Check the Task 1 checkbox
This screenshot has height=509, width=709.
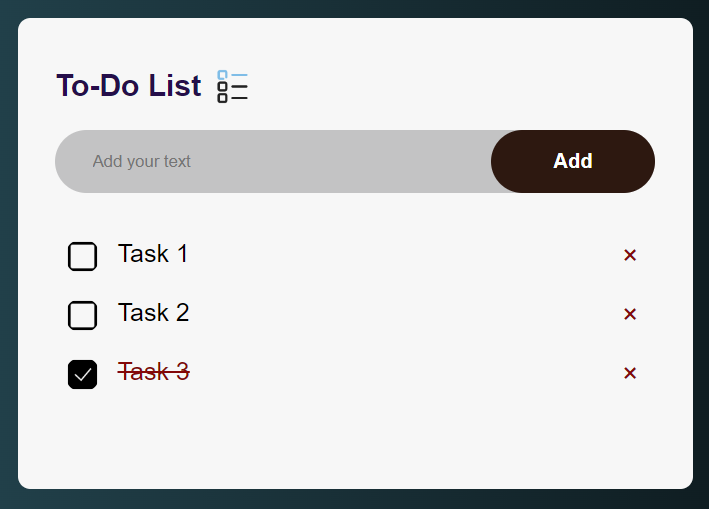pos(82,256)
